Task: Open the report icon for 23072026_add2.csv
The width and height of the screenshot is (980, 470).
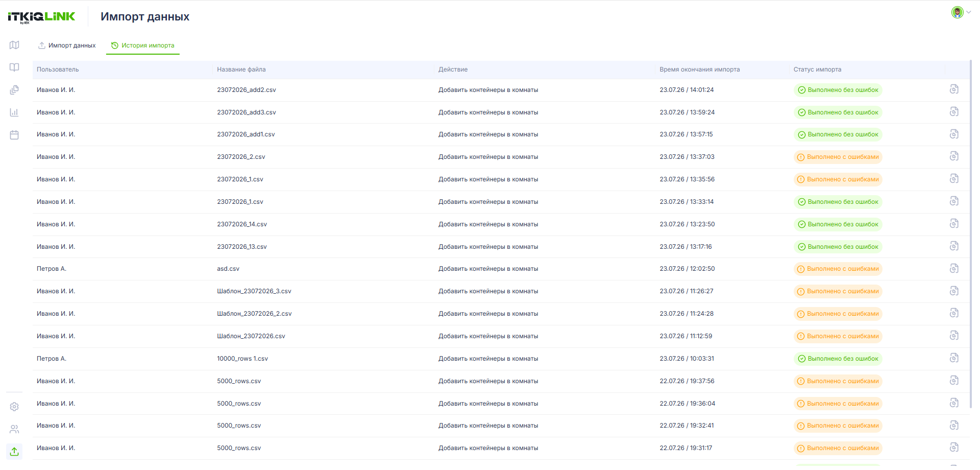Action: pos(954,89)
